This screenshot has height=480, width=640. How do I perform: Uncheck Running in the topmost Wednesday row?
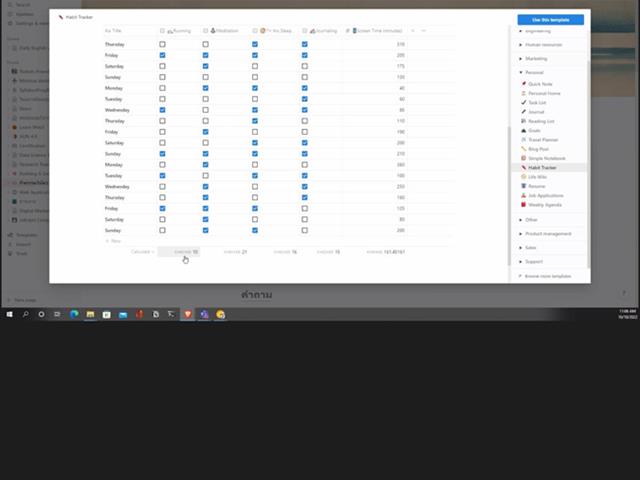tap(162, 110)
